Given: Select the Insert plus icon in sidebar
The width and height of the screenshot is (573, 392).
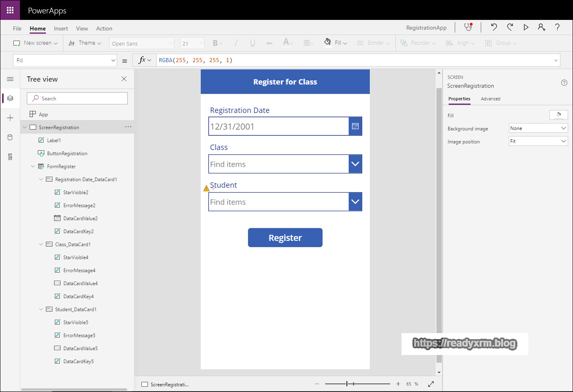Looking at the screenshot, I should click(10, 117).
